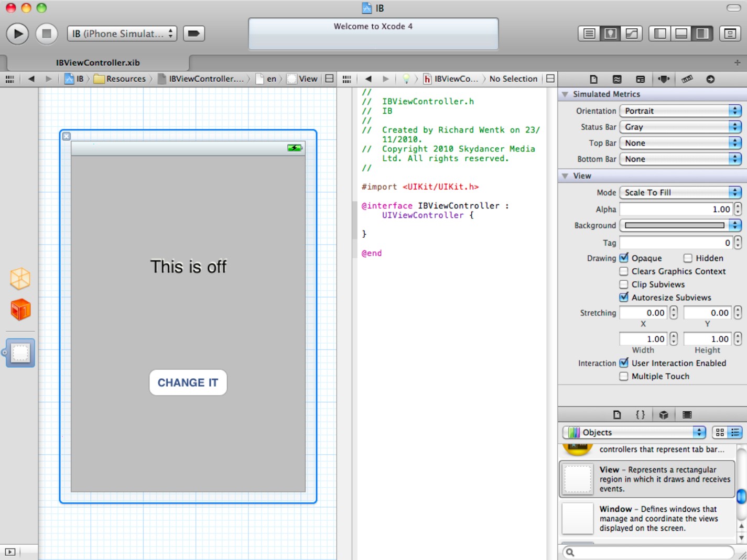Open the File inspector tab
The width and height of the screenshot is (747, 560).
pos(593,79)
